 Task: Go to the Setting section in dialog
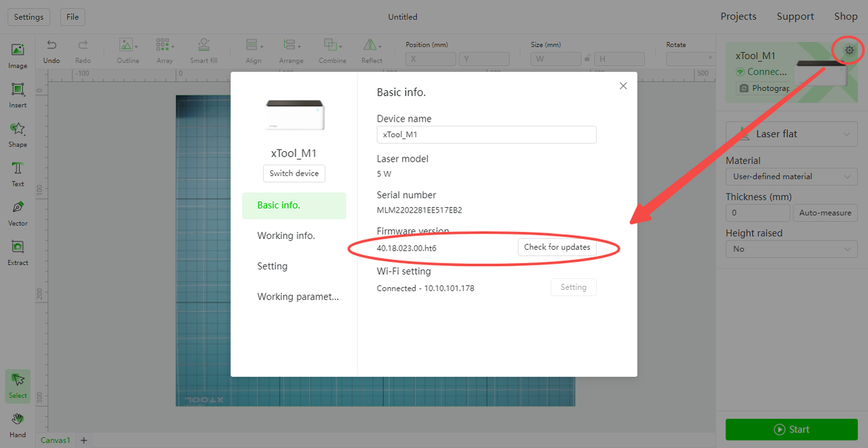point(273,266)
